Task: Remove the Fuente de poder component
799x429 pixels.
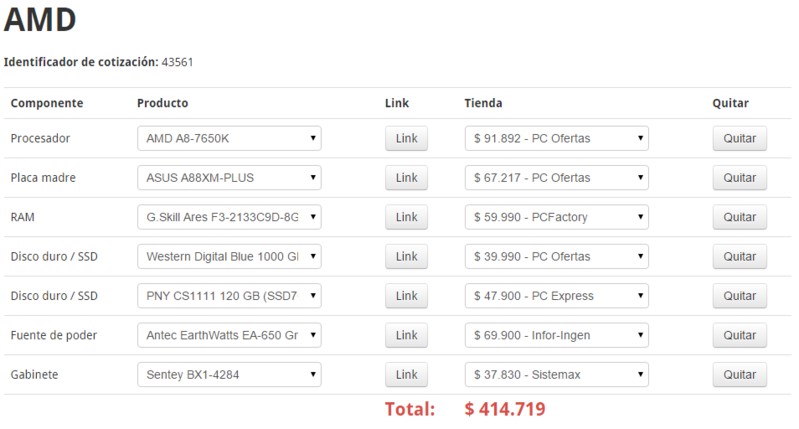Action: [739, 336]
